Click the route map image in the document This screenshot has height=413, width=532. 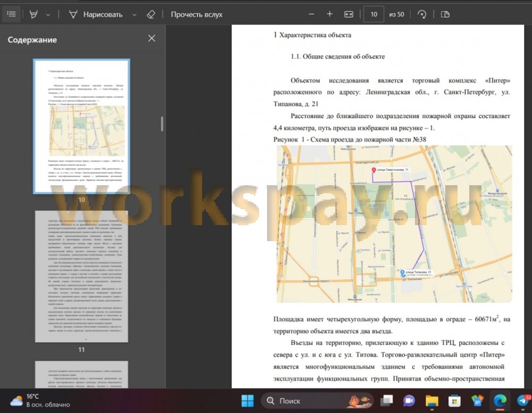coord(394,224)
